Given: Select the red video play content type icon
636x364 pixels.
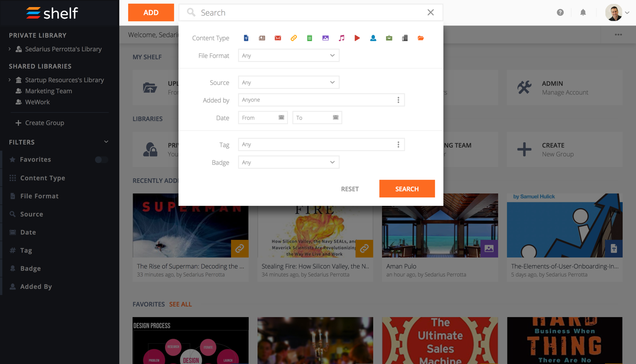Looking at the screenshot, I should [x=357, y=38].
